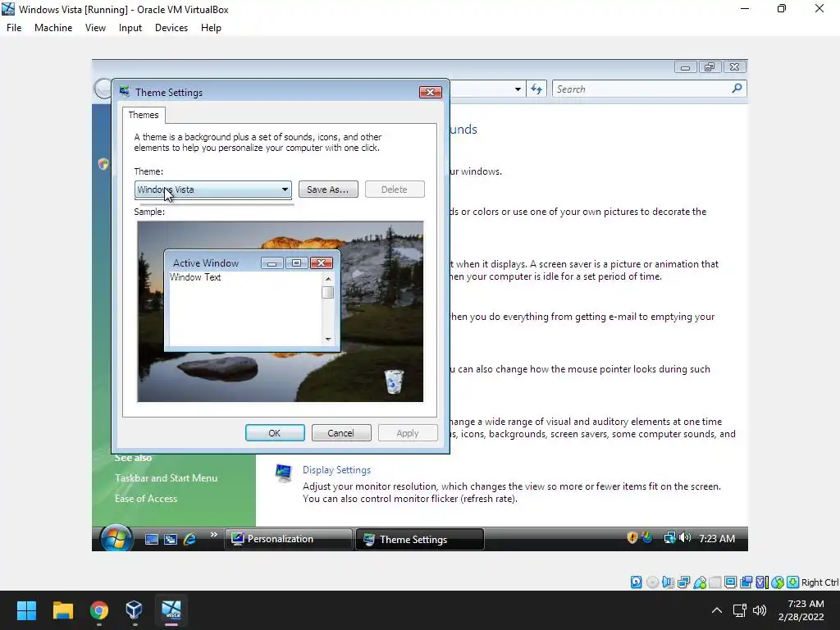Click the VirtualBox keyboard capture arrow icon
This screenshot has height=630, width=840.
coord(793,582)
